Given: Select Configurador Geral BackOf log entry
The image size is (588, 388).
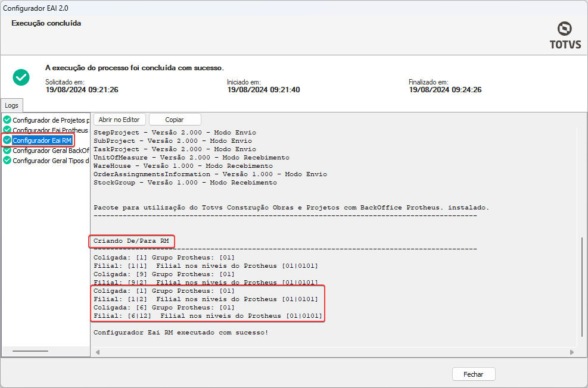Looking at the screenshot, I should point(51,151).
